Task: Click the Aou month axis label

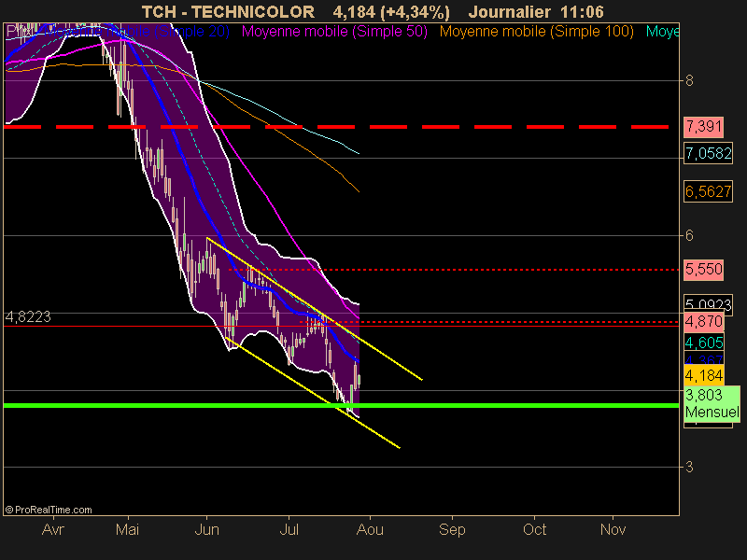Action: click(370, 529)
